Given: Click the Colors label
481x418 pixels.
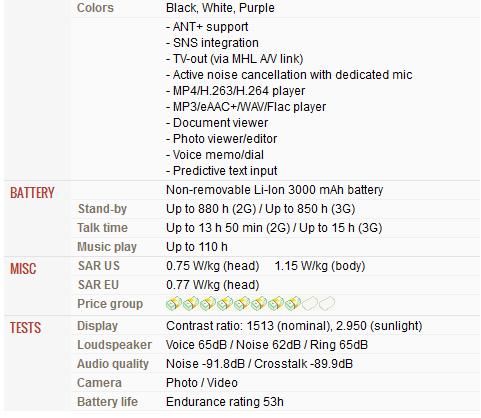Looking at the screenshot, I should point(95,8).
